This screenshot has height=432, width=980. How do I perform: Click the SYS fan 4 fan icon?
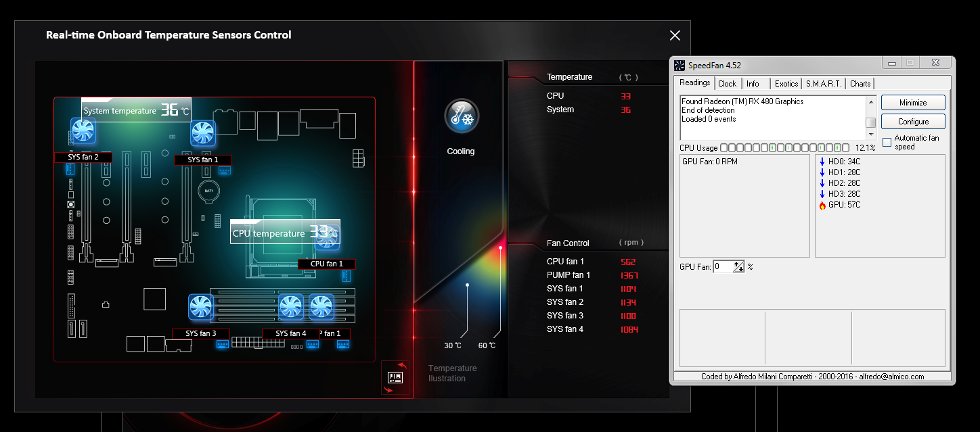(291, 307)
